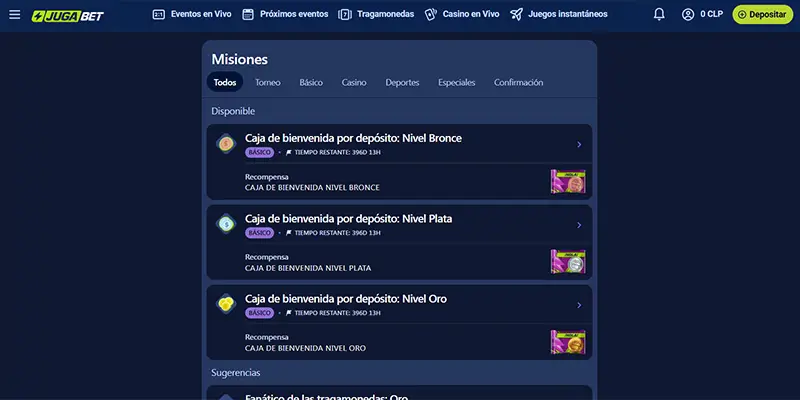Screen dimensions: 800x400
Task: Click the Misiones heading
Action: coord(240,59)
